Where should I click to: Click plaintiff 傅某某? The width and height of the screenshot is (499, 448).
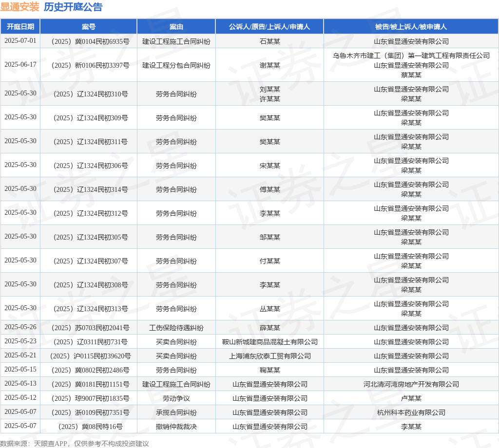pos(270,189)
